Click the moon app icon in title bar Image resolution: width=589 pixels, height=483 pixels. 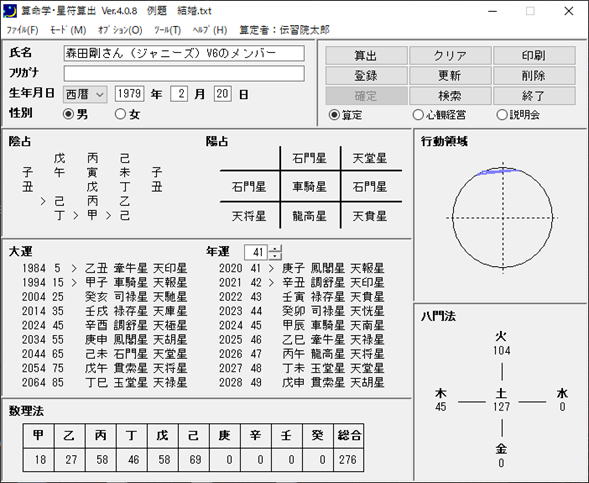10,11
